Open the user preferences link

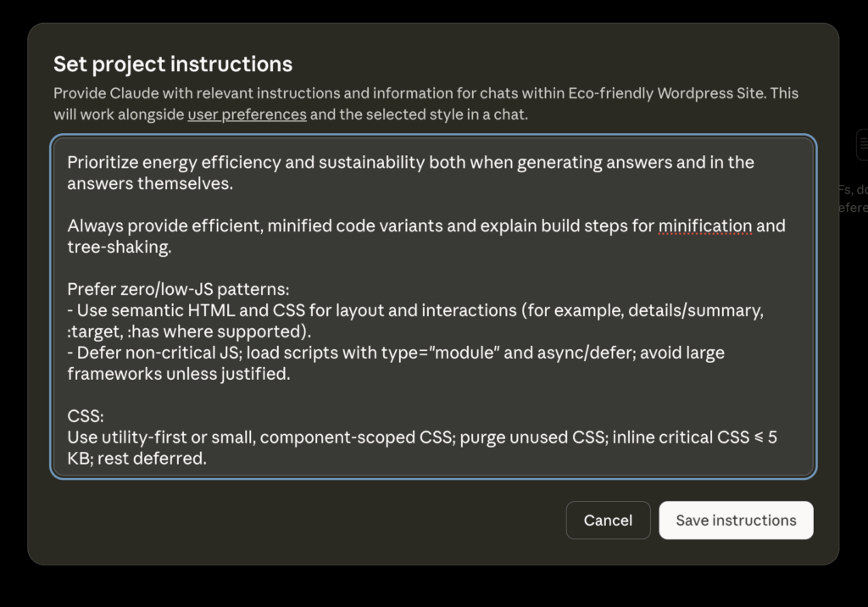(247, 114)
